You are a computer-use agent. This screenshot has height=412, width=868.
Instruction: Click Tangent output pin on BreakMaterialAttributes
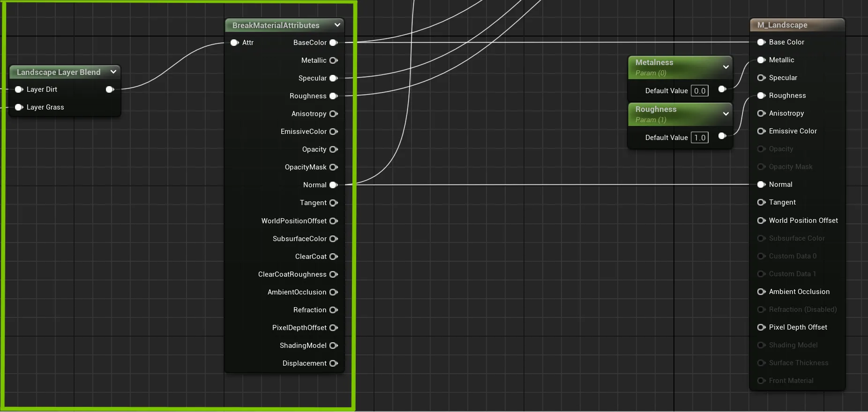coord(334,203)
